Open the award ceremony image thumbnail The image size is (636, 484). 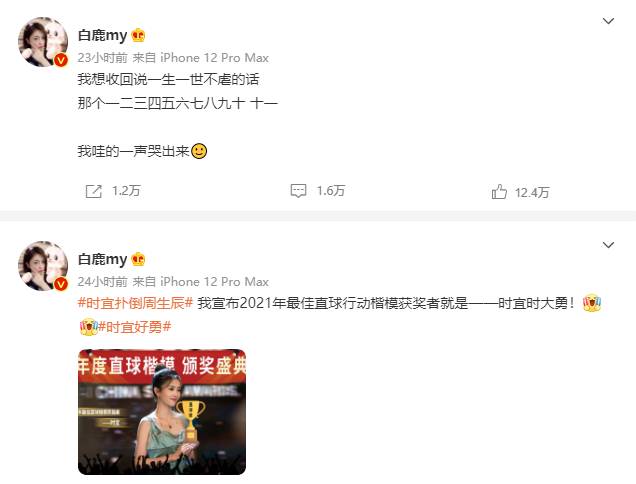click(162, 412)
